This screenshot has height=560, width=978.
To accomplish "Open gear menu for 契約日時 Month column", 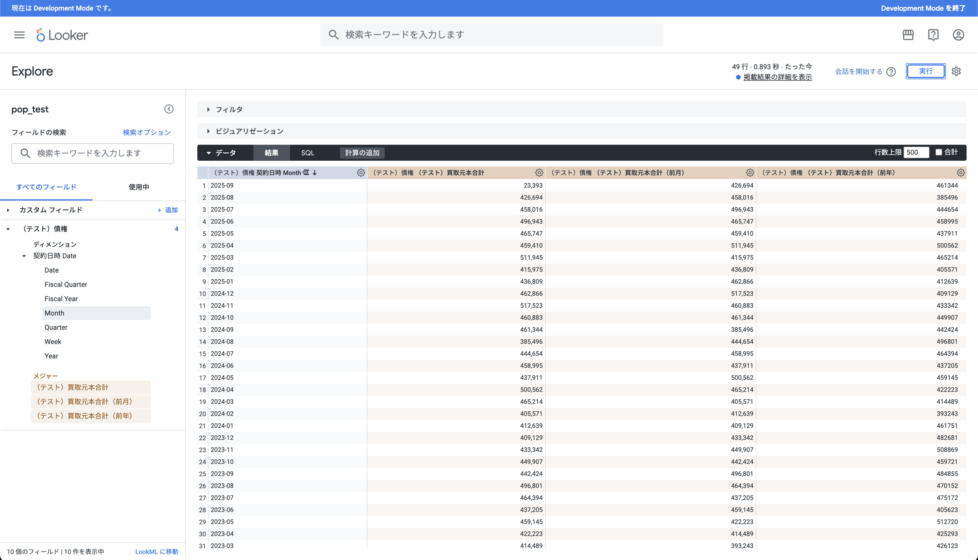I will coord(360,173).
